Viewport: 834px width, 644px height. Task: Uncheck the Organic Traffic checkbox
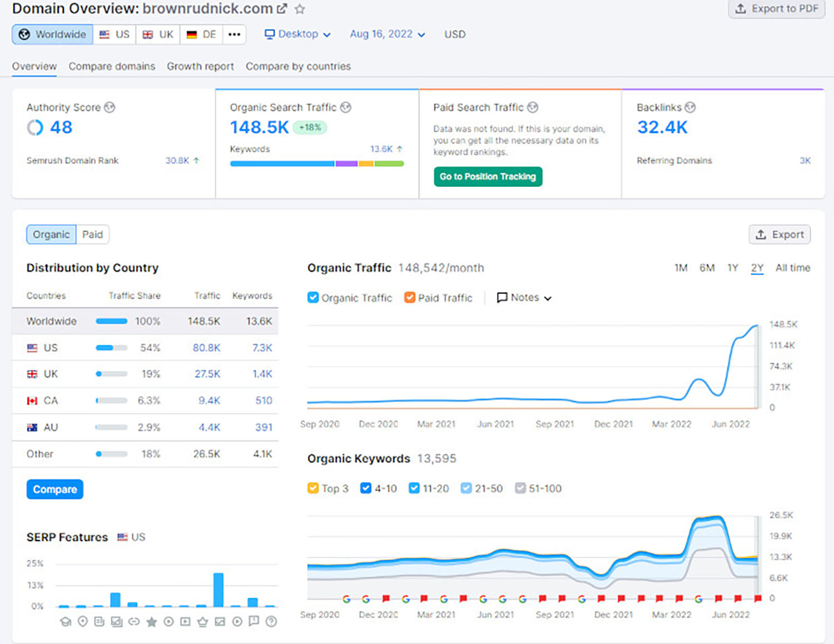(x=313, y=298)
